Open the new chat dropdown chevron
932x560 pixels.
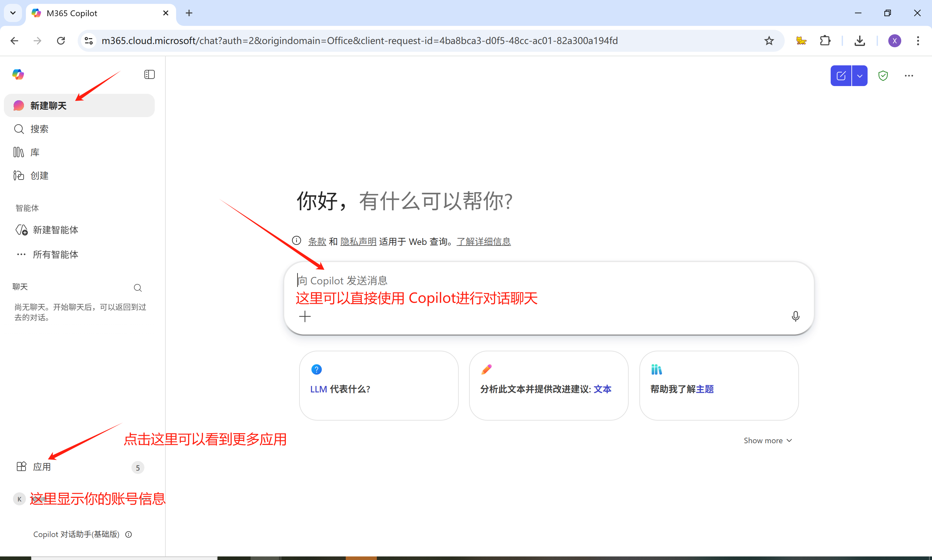(x=860, y=75)
